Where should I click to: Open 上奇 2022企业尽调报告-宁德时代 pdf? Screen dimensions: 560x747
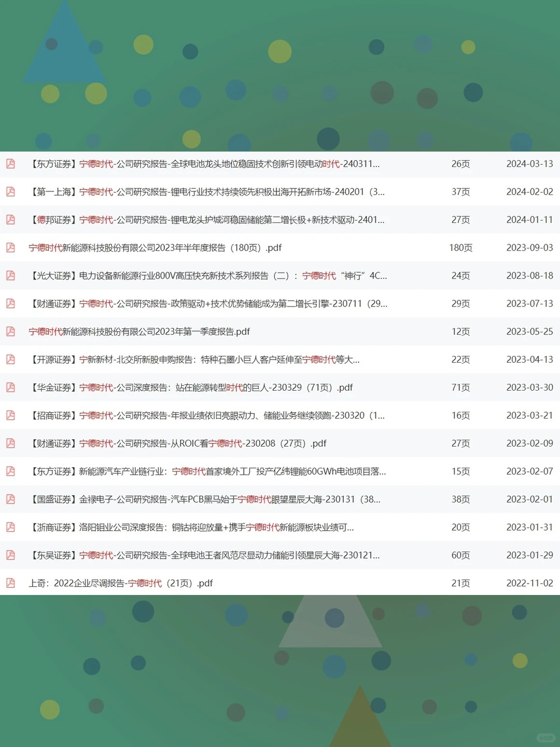pyautogui.click(x=121, y=584)
